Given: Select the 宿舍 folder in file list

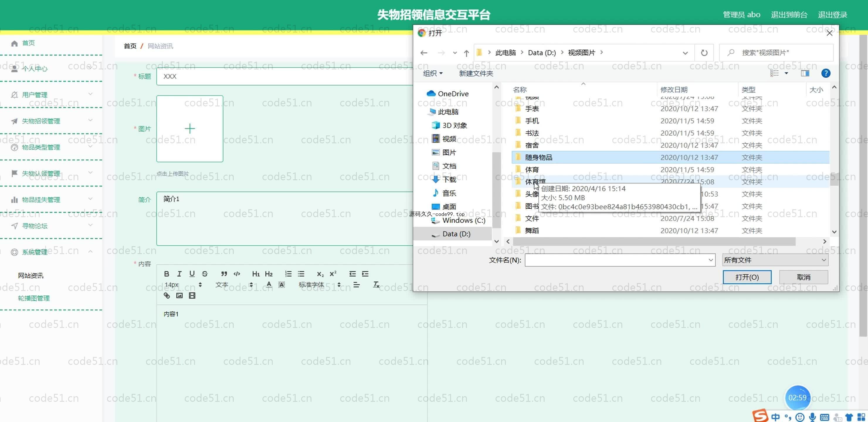Looking at the screenshot, I should [x=671, y=145].
